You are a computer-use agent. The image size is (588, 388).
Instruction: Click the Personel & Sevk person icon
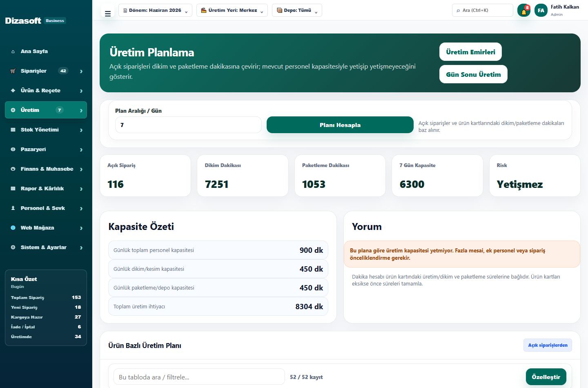(13, 208)
